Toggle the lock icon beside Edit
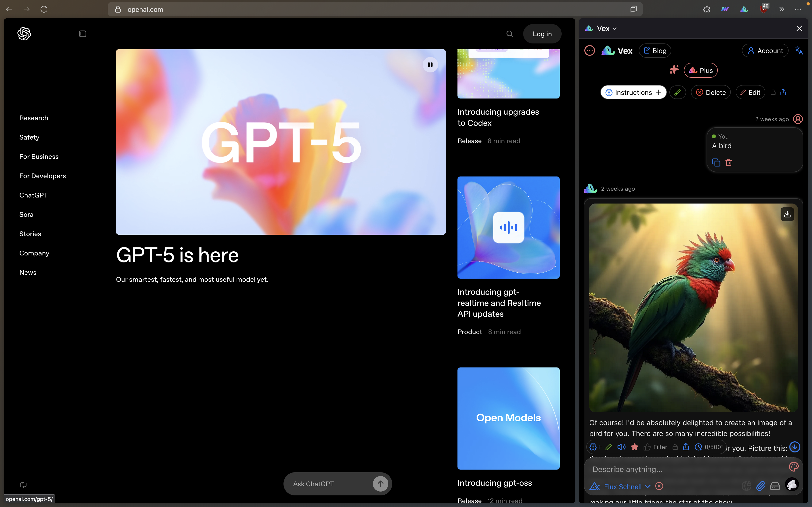Image resolution: width=812 pixels, height=507 pixels. click(x=773, y=92)
